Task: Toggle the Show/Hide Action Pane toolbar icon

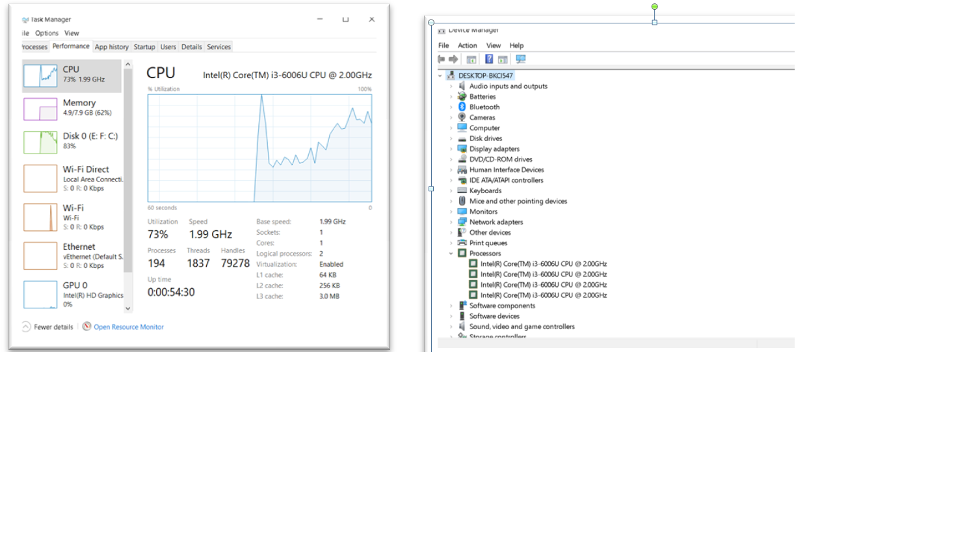Action: 503,59
